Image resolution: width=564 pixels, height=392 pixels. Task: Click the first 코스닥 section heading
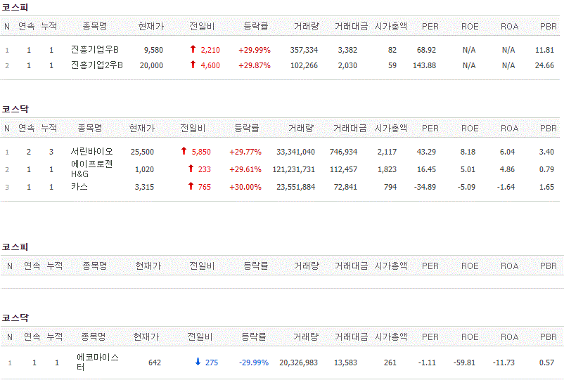click(x=15, y=109)
